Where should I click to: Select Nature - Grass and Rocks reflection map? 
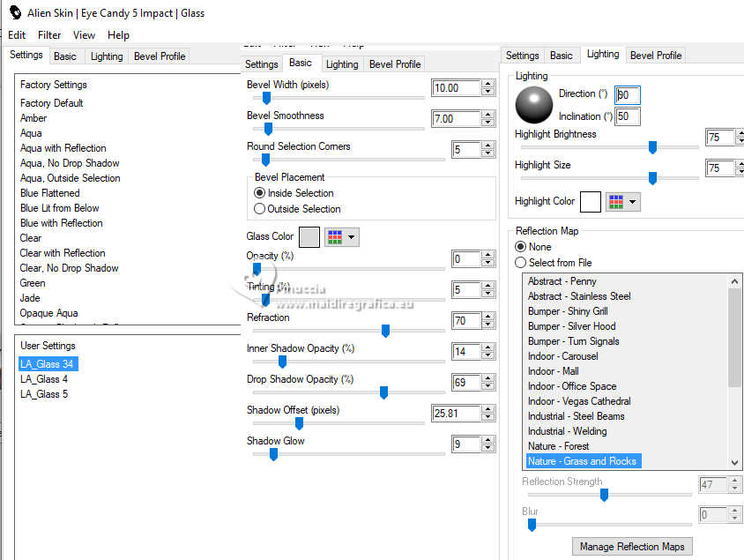[584, 461]
